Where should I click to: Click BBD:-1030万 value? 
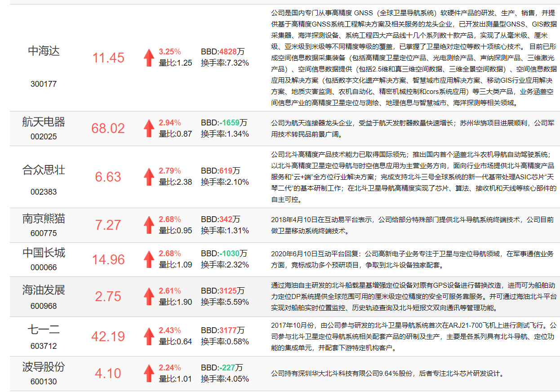tap(224, 254)
